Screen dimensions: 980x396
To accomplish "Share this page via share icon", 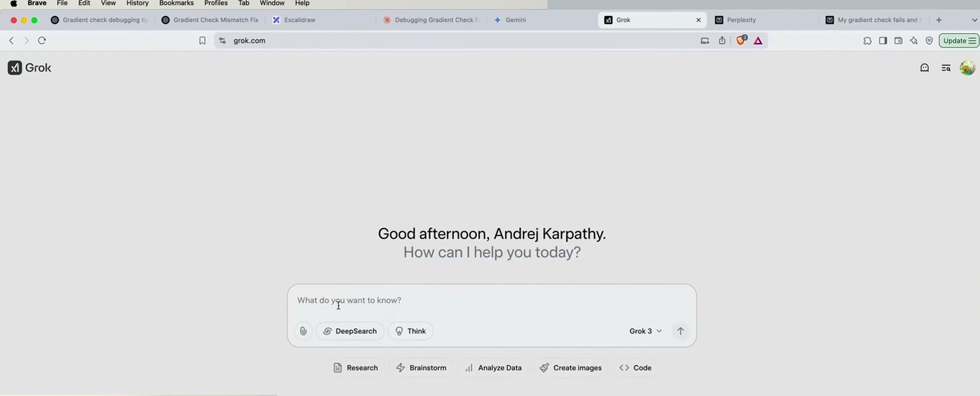I will click(722, 41).
